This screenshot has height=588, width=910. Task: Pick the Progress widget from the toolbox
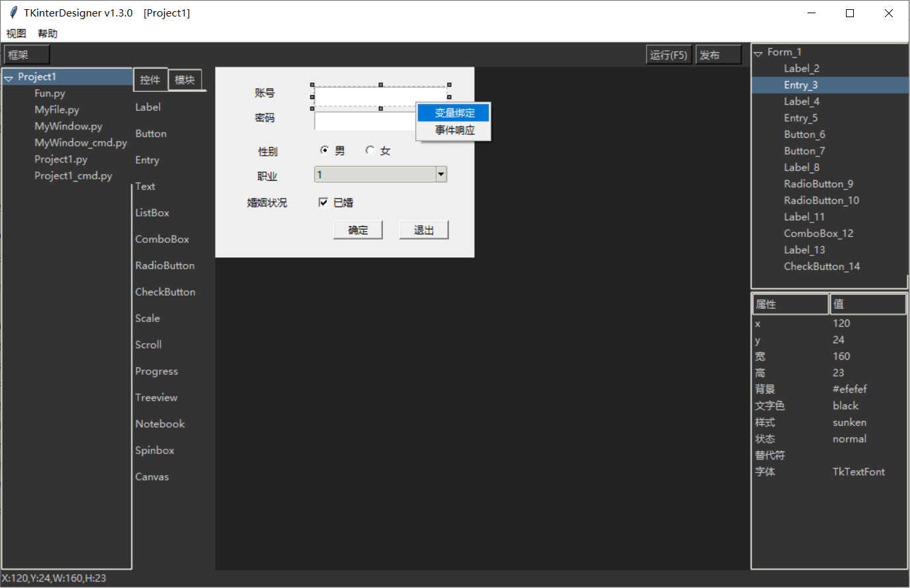(x=157, y=371)
